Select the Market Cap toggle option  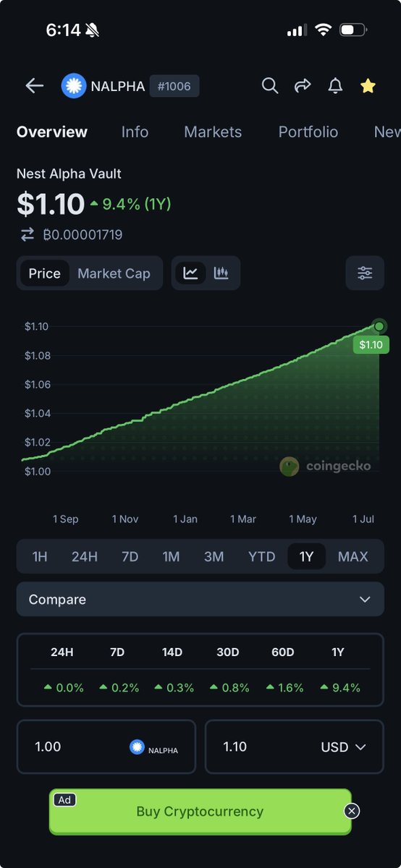(114, 273)
